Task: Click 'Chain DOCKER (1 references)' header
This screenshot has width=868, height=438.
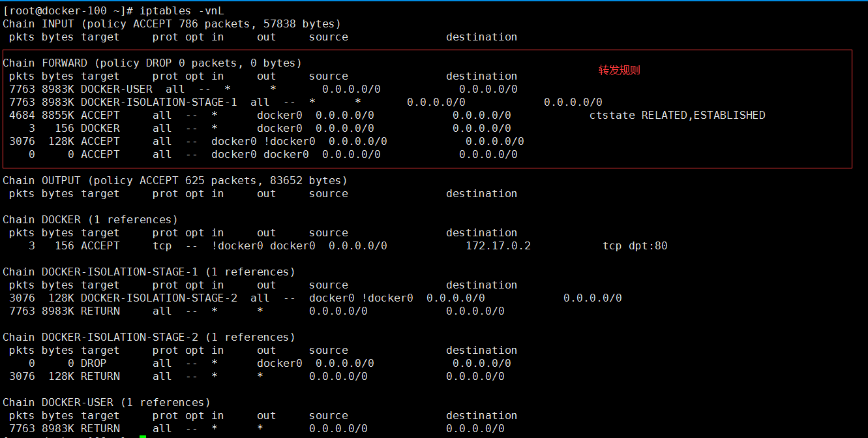Action: pyautogui.click(x=91, y=220)
